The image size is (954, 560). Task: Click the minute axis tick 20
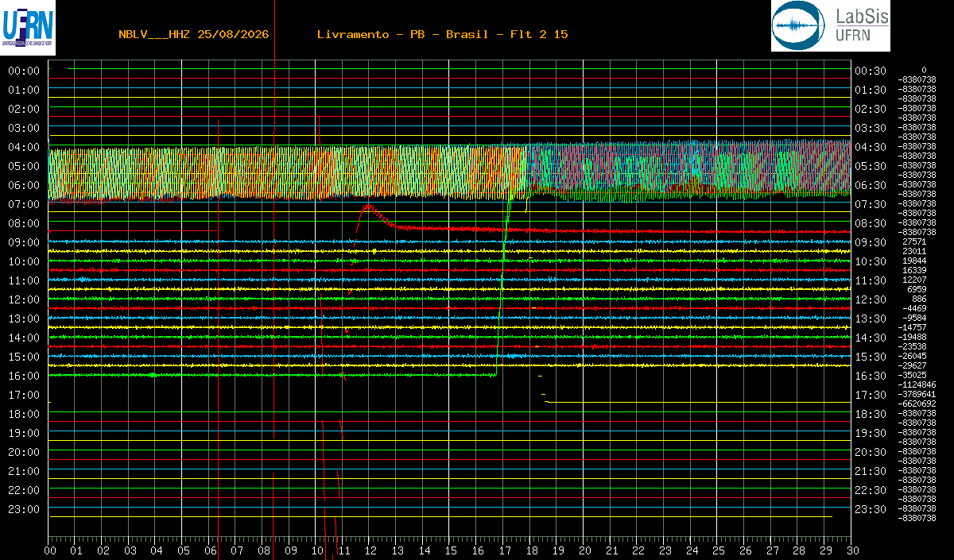point(584,550)
